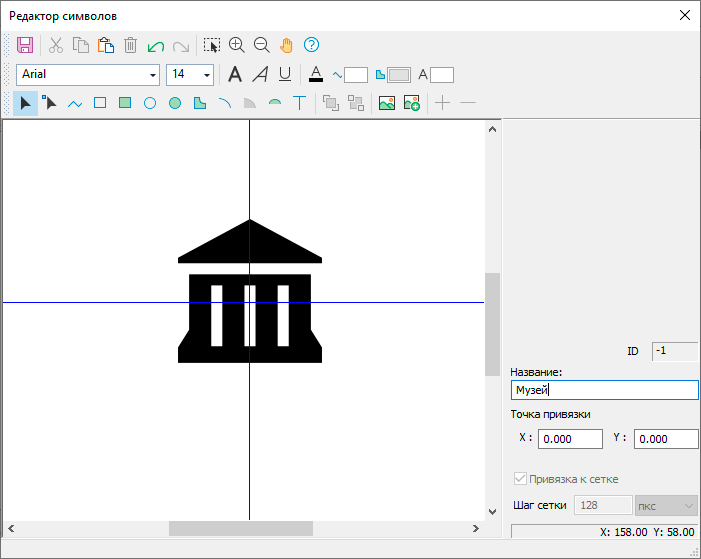This screenshot has width=701, height=559.
Task: Select the empty circle tool
Action: click(x=150, y=104)
